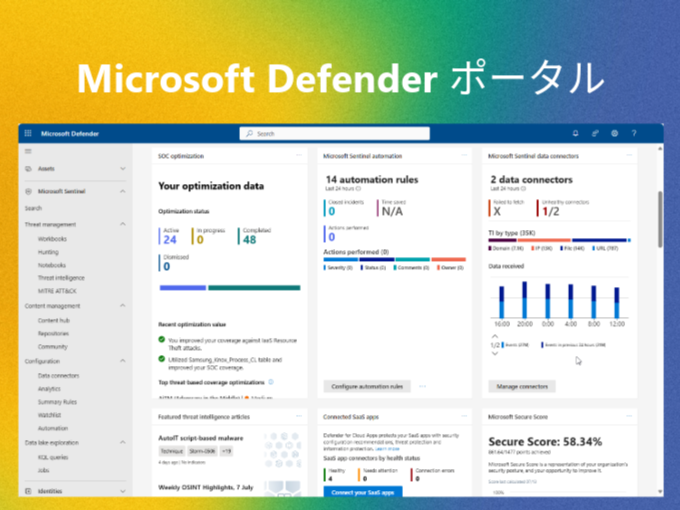The image size is (680, 510).
Task: Click the Microsoft Sentinel shield icon
Action: coord(28,191)
